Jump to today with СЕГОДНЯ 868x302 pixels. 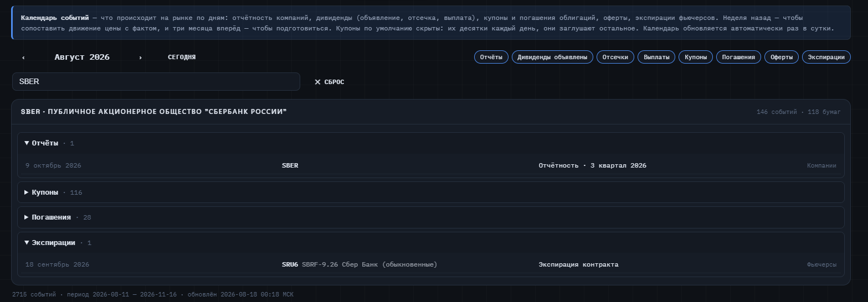[182, 57]
